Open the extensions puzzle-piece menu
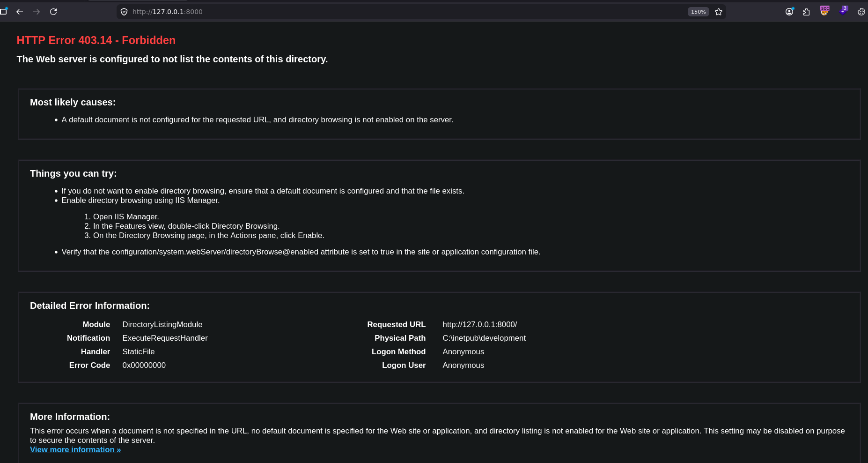868x463 pixels. click(806, 12)
